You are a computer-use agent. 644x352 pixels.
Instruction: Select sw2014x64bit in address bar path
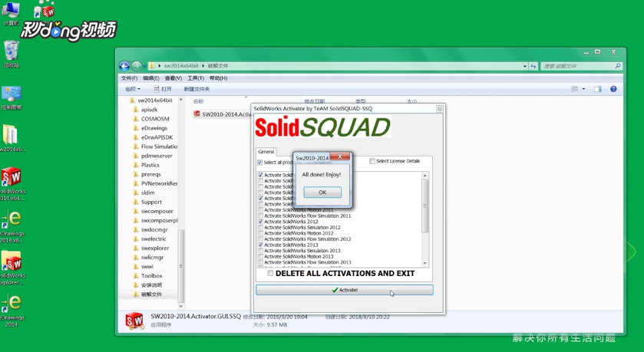(181, 66)
